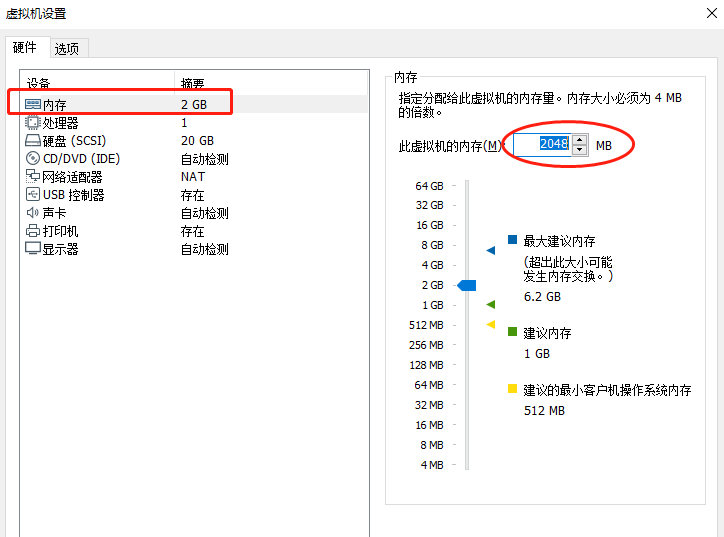Click the yellow minimum memory legend square

click(x=512, y=388)
